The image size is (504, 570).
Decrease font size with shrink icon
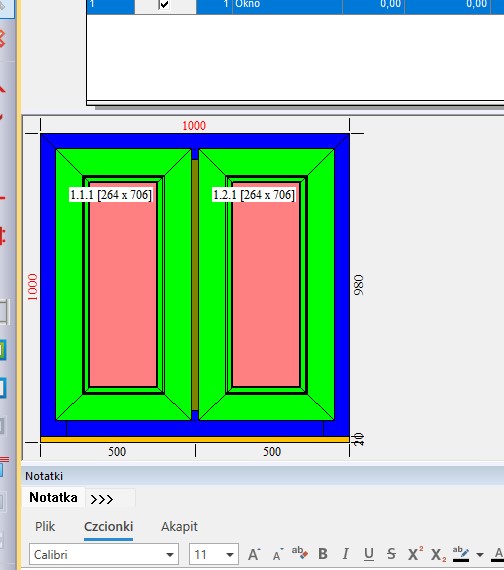tap(278, 555)
